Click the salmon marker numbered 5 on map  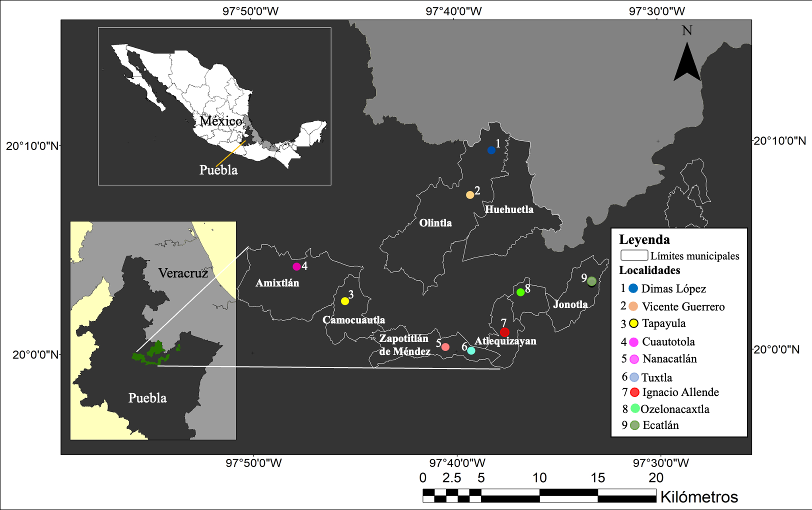445,347
